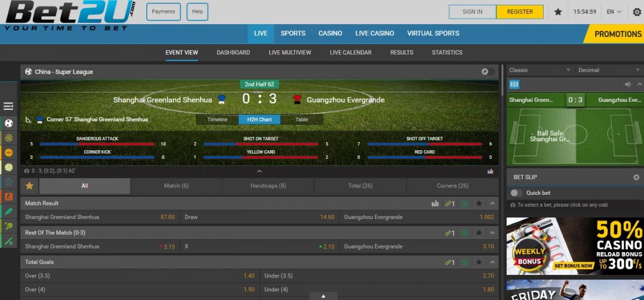Image resolution: width=644 pixels, height=300 pixels.
Task: Click the REGISTER button
Action: [520, 12]
